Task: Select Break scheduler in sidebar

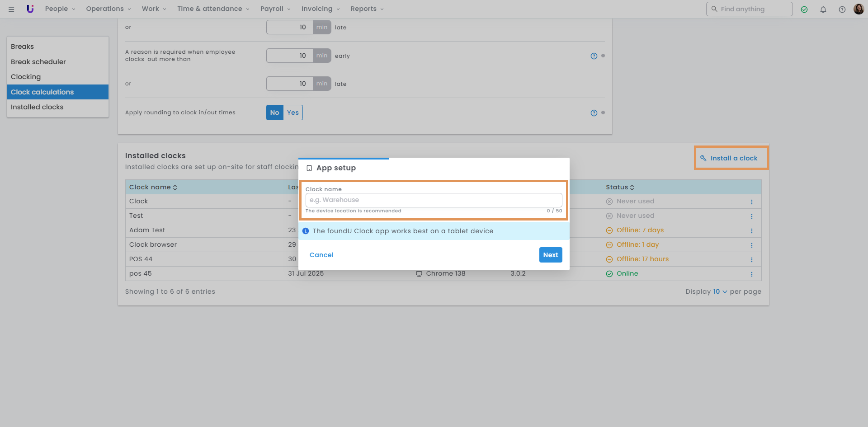Action: (38, 62)
